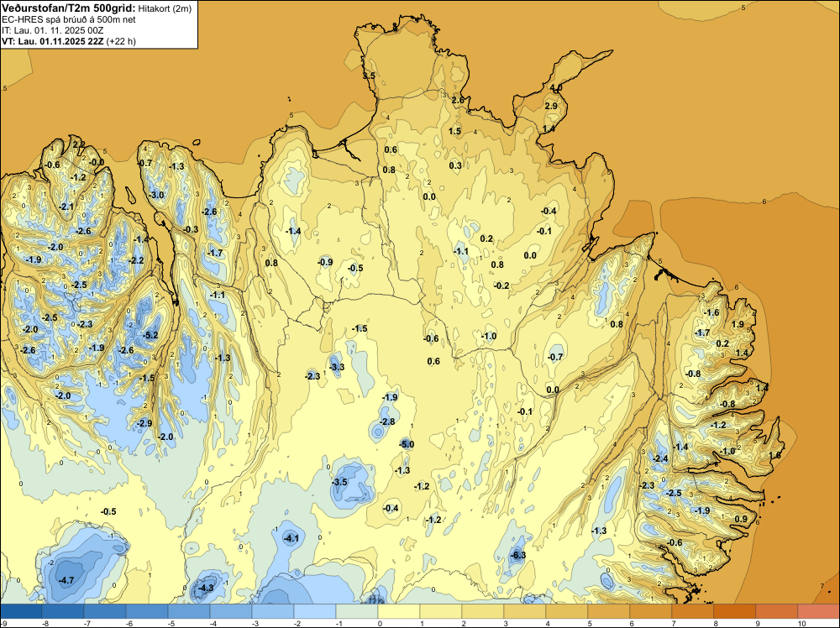Click the -3.3 temperature label
The width and height of the screenshot is (840, 628).
click(x=337, y=367)
